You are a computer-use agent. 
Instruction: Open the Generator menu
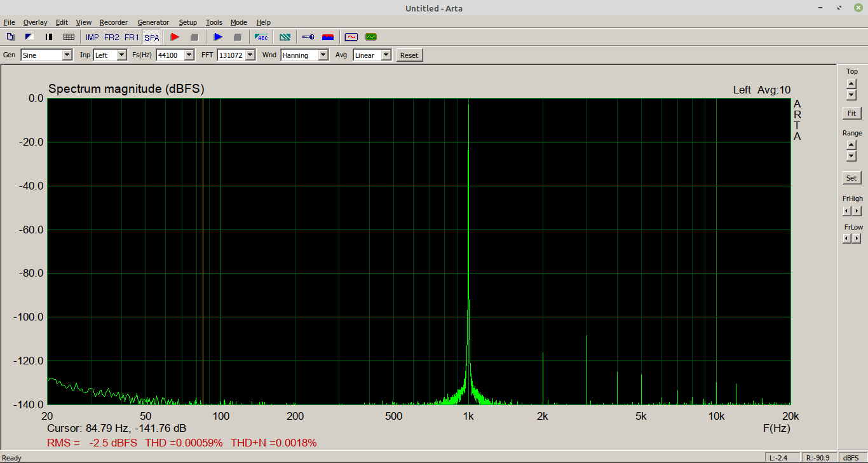click(x=153, y=22)
